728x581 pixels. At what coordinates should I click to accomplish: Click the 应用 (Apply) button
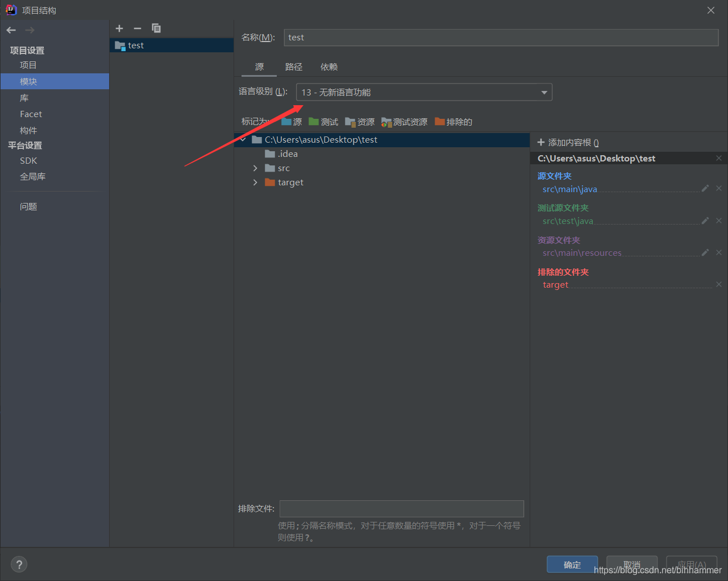pos(692,565)
